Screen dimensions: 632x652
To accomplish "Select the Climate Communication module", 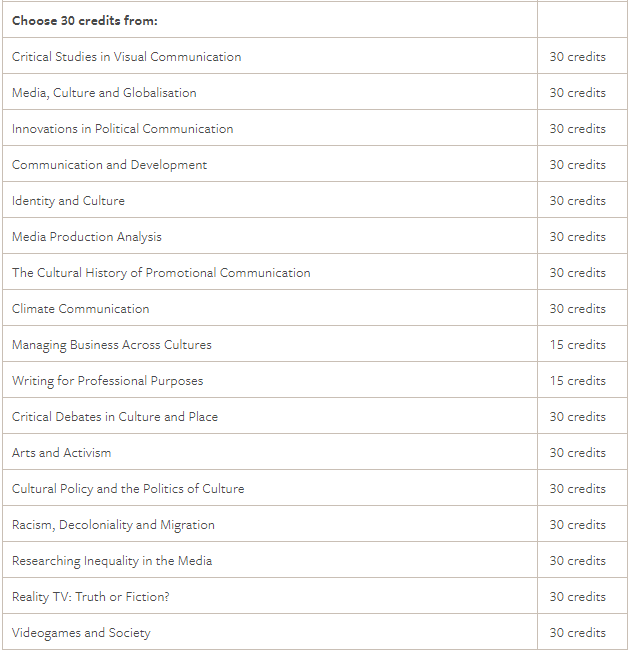I will pos(80,309).
